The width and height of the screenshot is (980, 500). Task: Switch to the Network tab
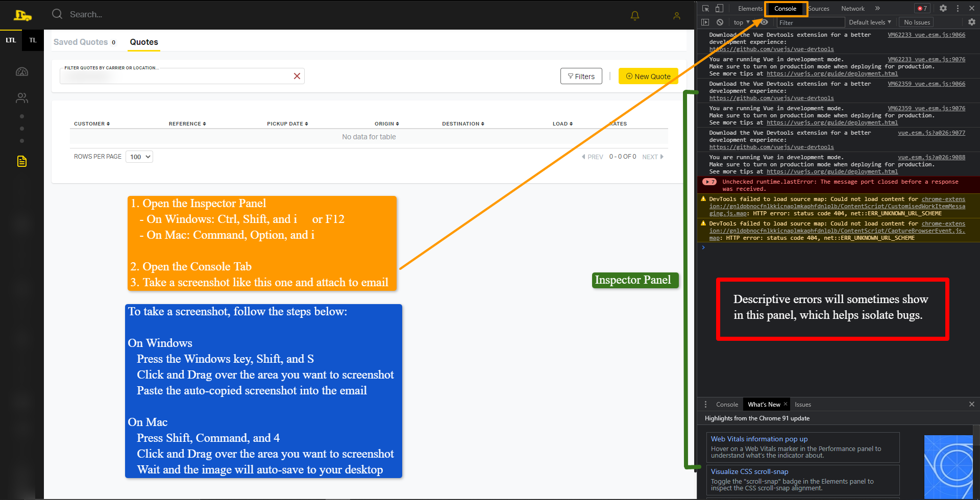point(852,8)
